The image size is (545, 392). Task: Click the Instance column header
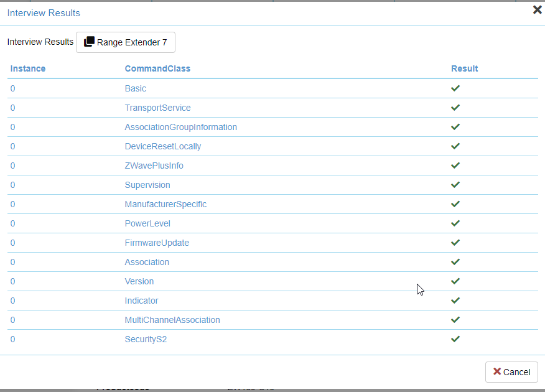point(28,68)
